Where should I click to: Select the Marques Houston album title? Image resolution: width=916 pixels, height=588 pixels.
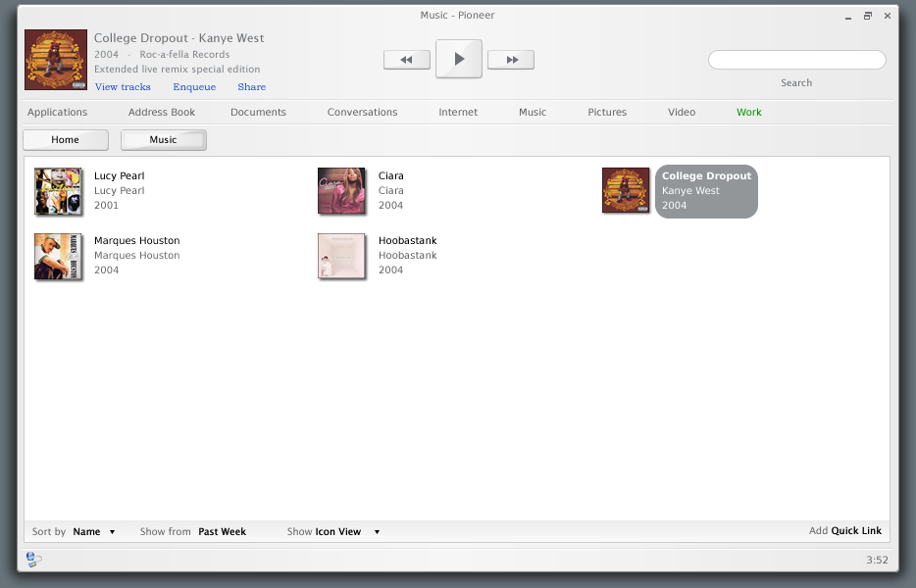click(136, 240)
